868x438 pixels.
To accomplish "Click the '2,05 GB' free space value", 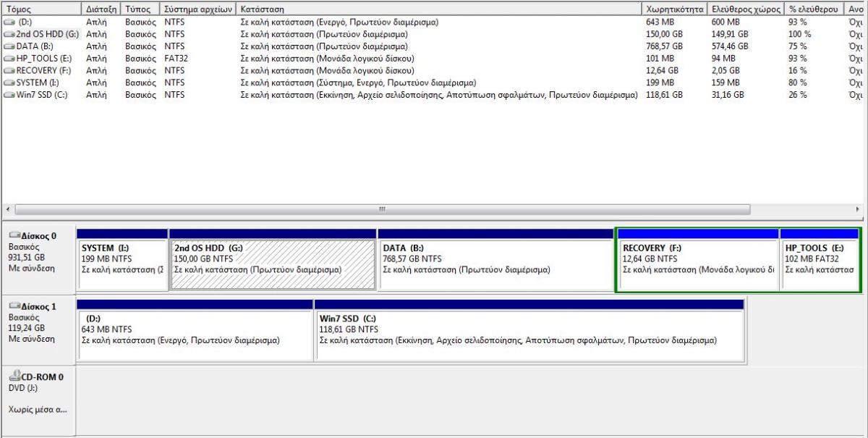I will click(726, 70).
